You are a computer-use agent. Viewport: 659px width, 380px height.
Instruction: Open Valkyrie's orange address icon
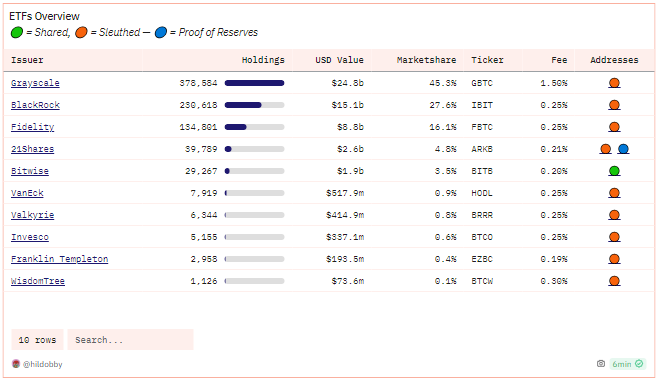[x=614, y=215]
